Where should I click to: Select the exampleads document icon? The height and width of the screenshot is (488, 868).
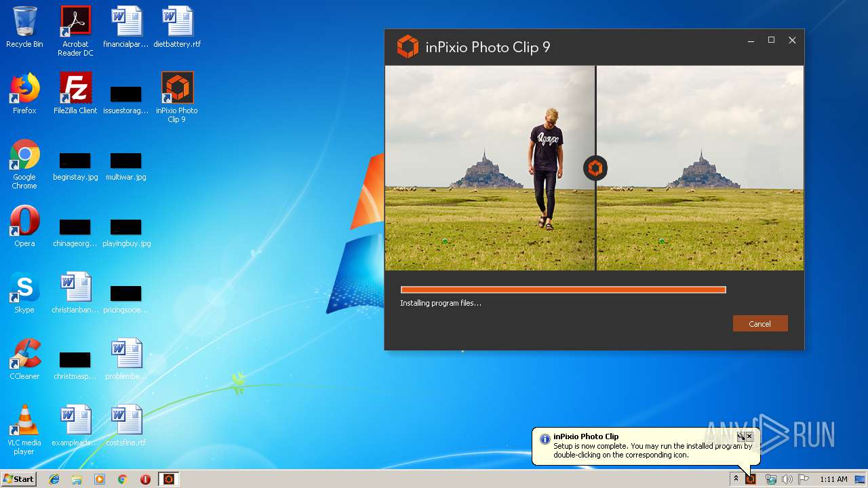75,426
